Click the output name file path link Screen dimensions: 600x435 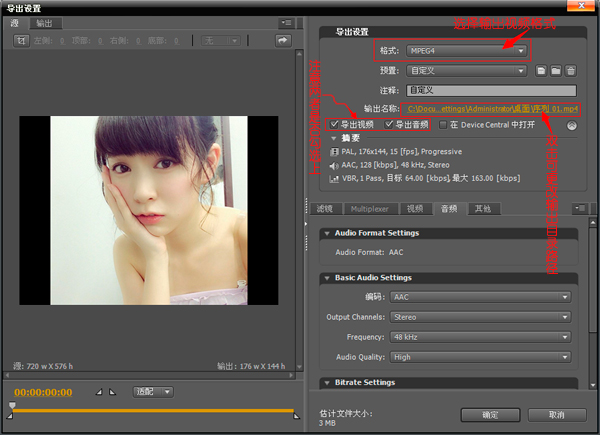pos(492,109)
